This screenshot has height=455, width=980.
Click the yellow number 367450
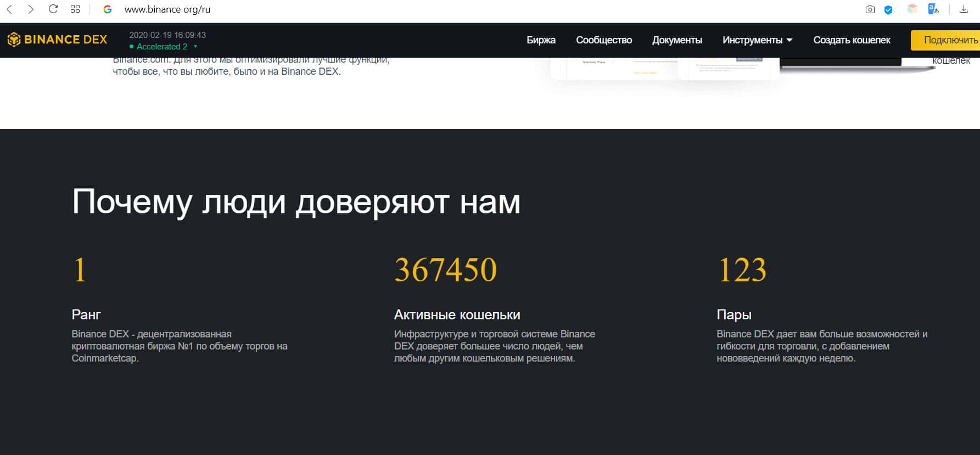pos(445,270)
